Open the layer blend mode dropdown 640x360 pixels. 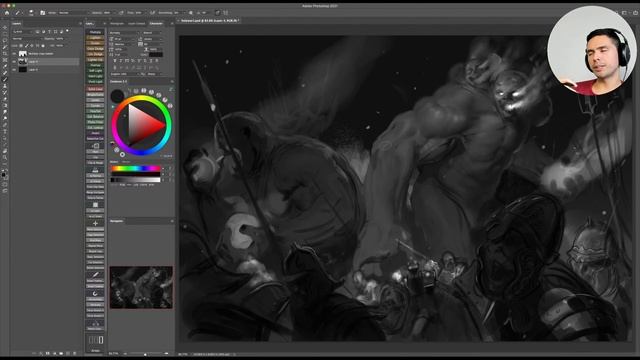coord(27,39)
